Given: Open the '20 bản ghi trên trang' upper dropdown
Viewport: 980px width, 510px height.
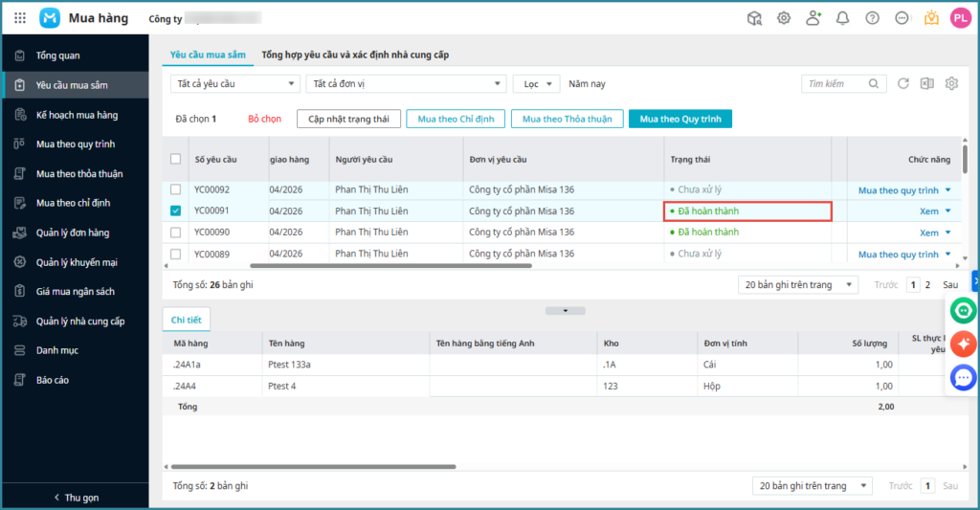Looking at the screenshot, I should 798,285.
